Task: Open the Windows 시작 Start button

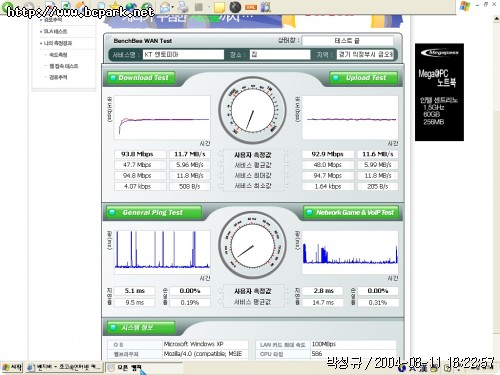Action: (12, 367)
